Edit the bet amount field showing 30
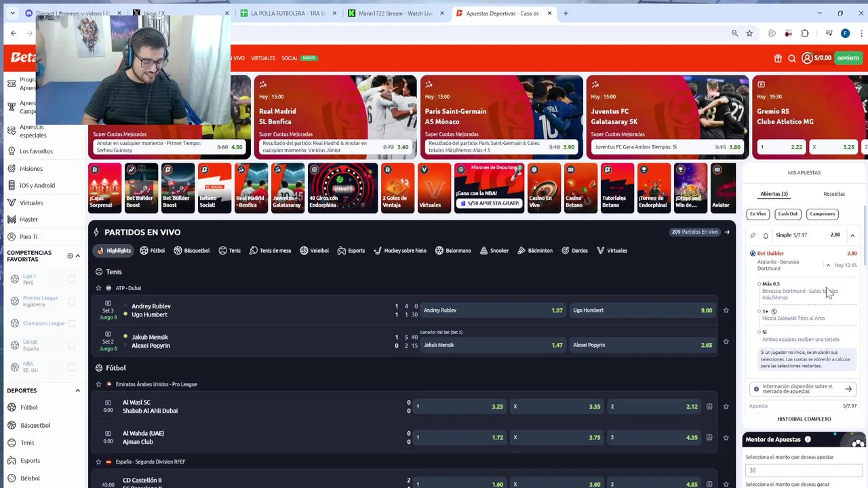The image size is (868, 488). tap(804, 470)
